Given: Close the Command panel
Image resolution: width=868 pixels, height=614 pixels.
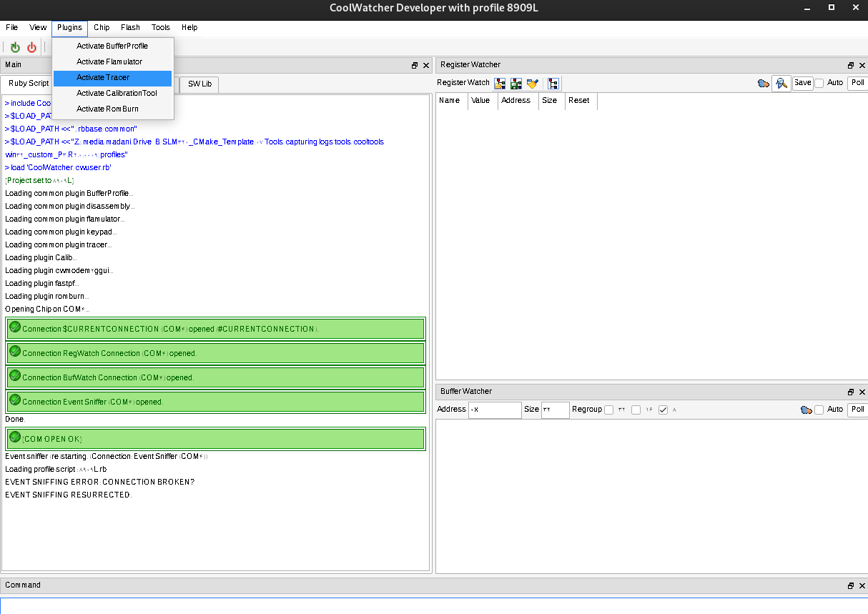Looking at the screenshot, I should [x=862, y=585].
